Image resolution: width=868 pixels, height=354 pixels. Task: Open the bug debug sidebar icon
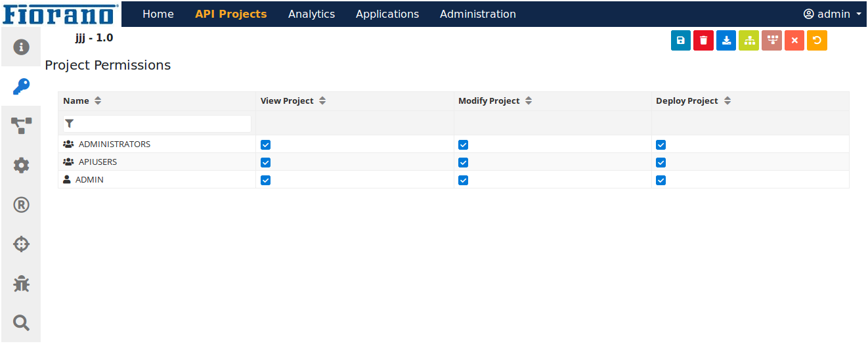(21, 284)
